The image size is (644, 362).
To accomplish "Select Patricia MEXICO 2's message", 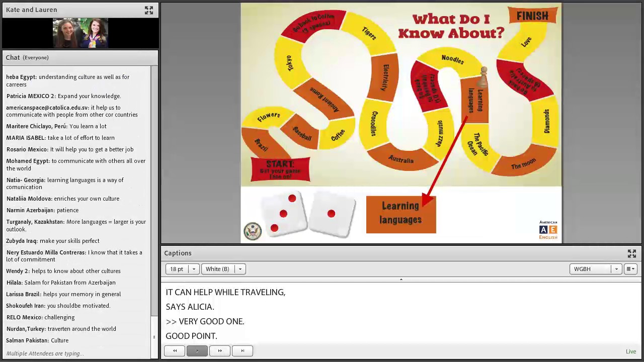I will 63,96.
